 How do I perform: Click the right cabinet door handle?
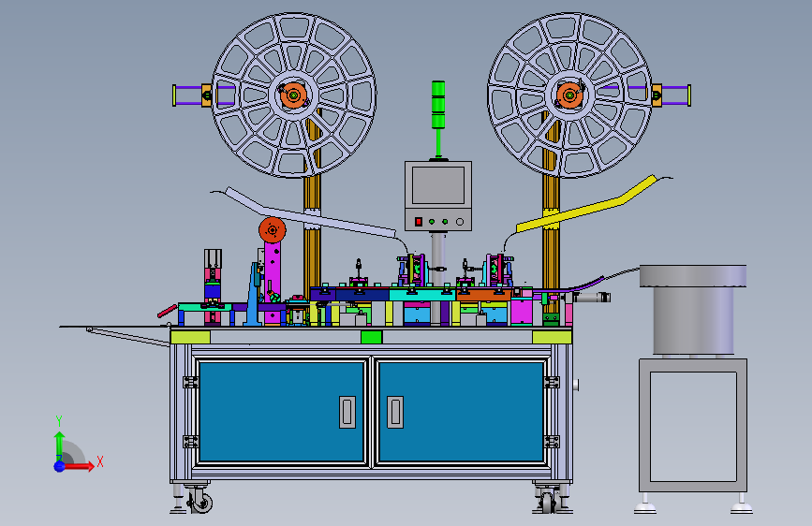[x=395, y=412]
